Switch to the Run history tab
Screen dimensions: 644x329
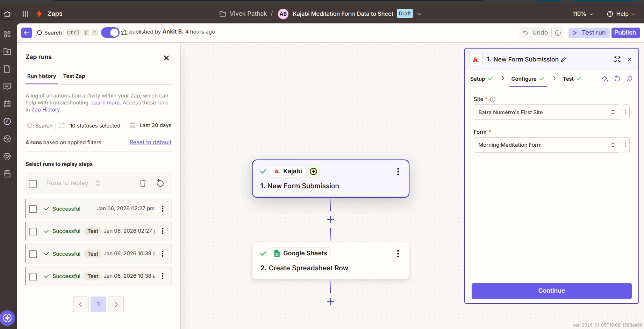42,76
